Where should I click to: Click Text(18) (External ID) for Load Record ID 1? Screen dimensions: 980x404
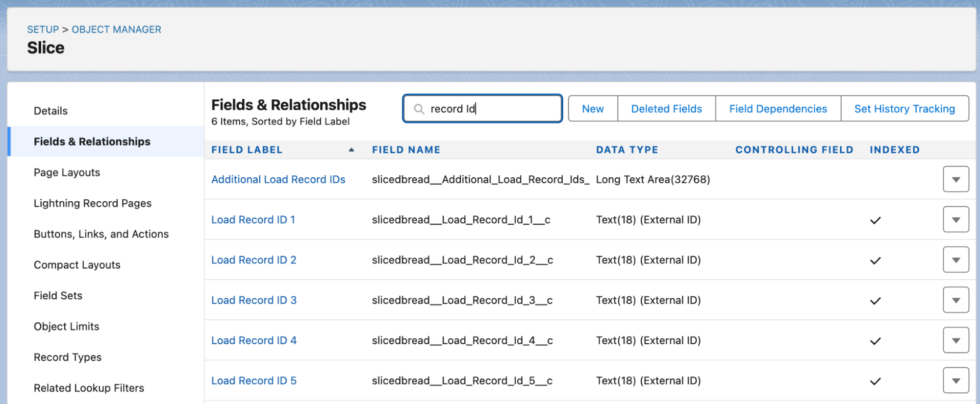[x=648, y=219]
